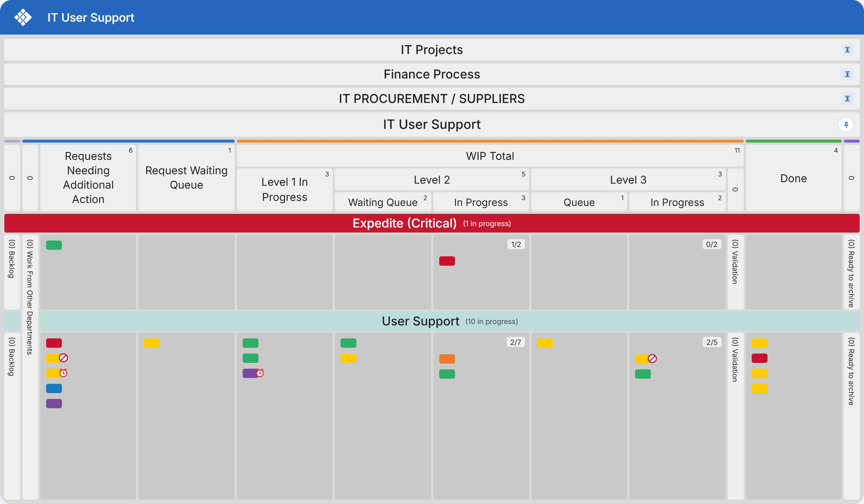Open the red card in Done column

760,358
